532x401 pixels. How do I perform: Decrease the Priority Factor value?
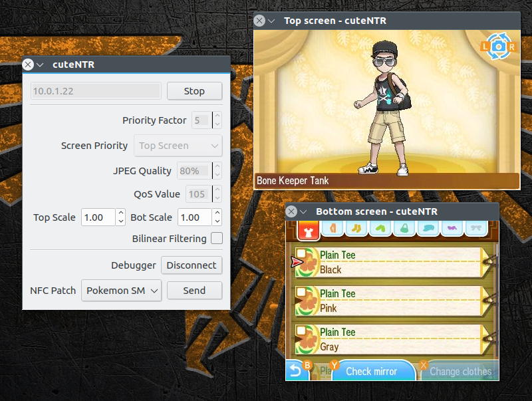click(x=217, y=124)
